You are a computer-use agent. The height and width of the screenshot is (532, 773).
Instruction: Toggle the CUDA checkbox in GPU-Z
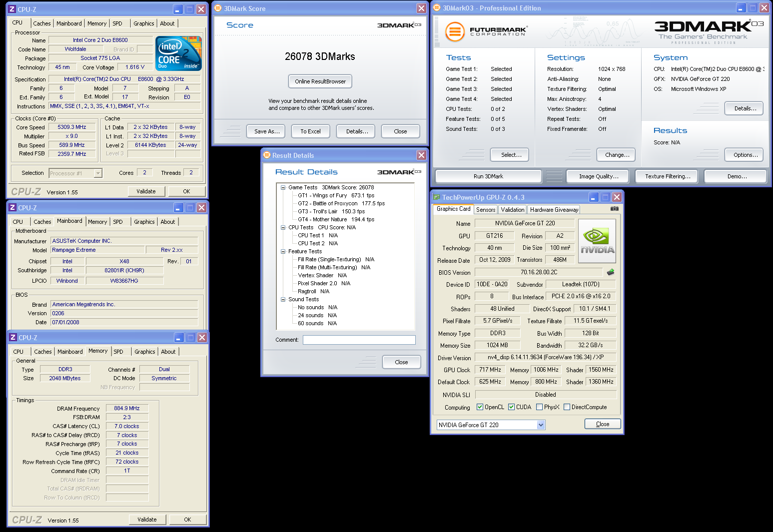511,407
